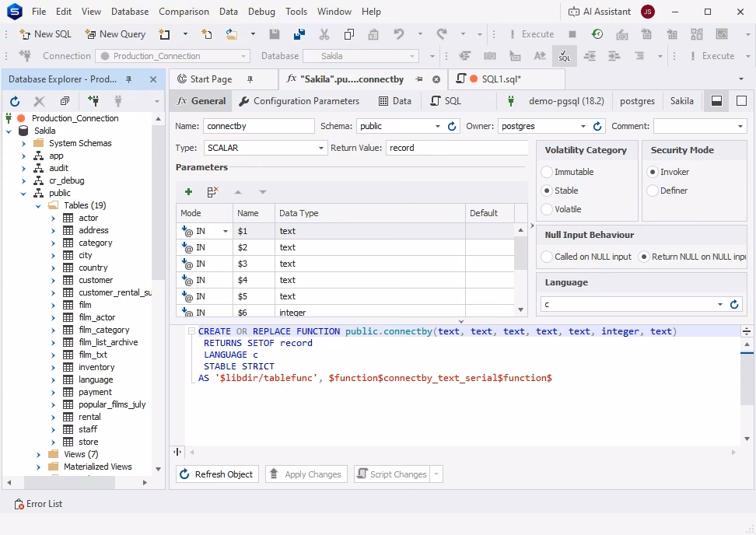Viewport: 756px width, 535px height.
Task: Open the File menu
Action: (39, 12)
